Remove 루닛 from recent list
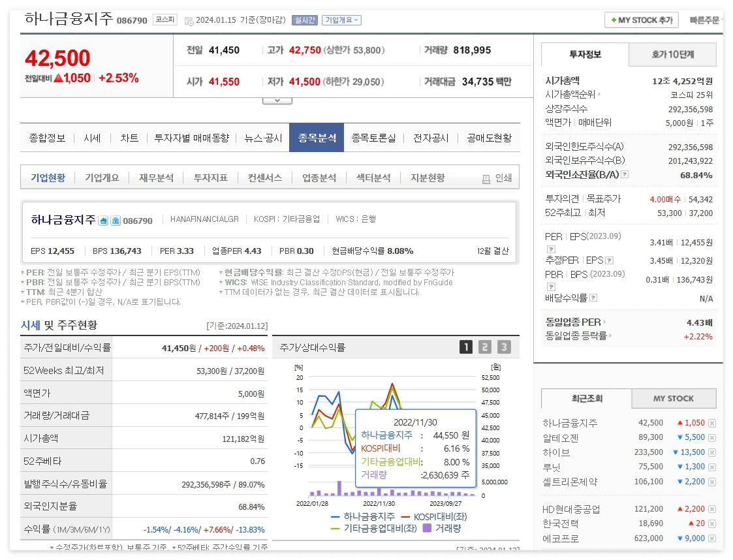 click(712, 467)
